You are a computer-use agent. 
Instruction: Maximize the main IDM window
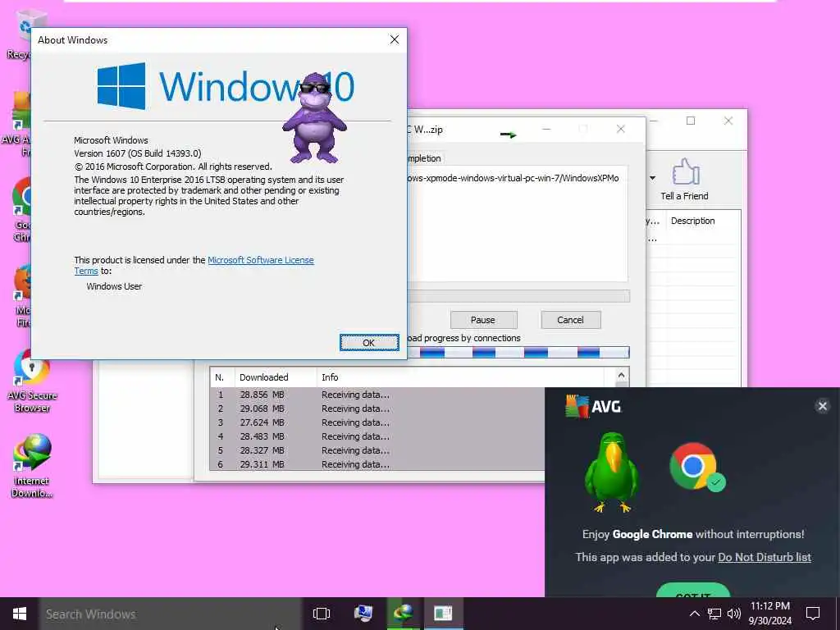point(691,121)
